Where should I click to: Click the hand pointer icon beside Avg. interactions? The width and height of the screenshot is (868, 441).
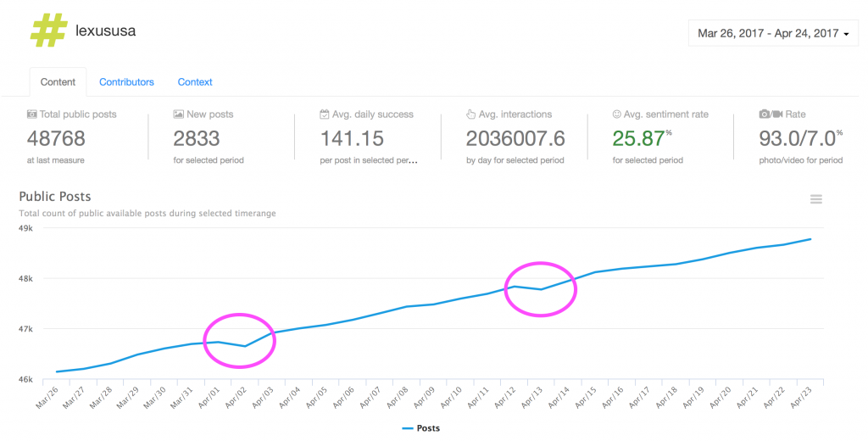470,114
